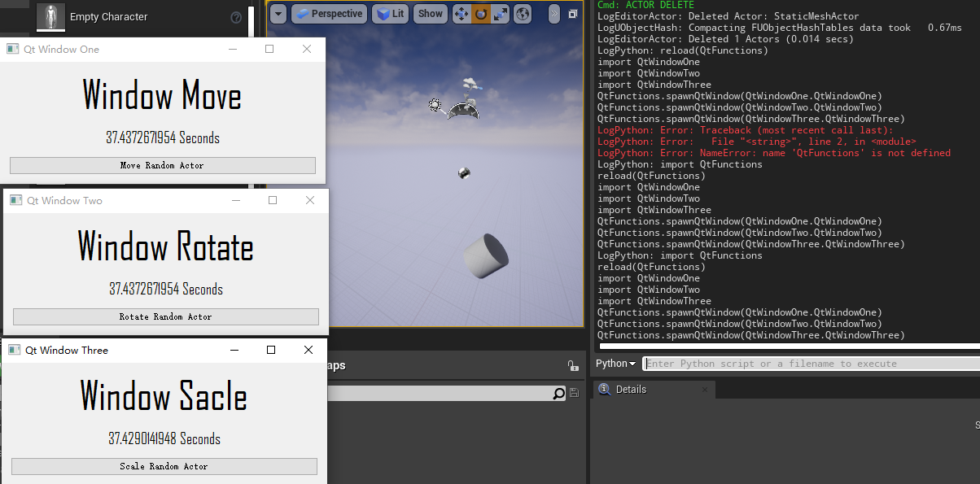Click the Empty Character help question icon
The height and width of the screenshot is (484, 980).
pyautogui.click(x=236, y=17)
